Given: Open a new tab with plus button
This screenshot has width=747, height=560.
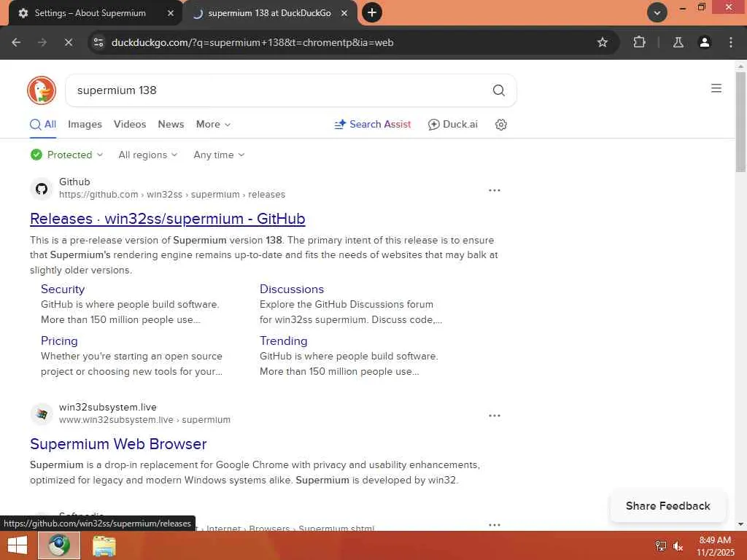Looking at the screenshot, I should [x=372, y=12].
